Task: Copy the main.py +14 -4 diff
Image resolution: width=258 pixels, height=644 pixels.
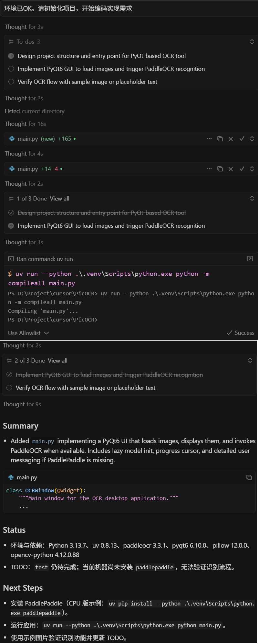Action: [220, 169]
